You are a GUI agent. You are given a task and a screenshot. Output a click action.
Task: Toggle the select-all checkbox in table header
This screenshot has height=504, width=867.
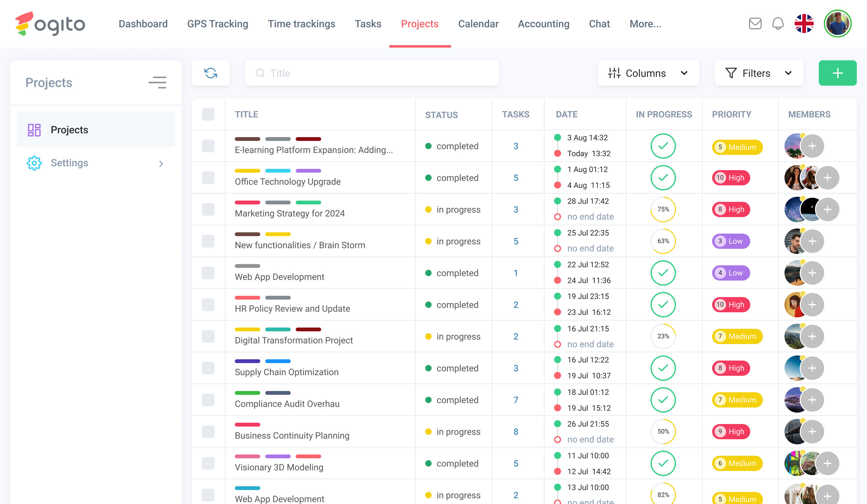[x=208, y=114]
